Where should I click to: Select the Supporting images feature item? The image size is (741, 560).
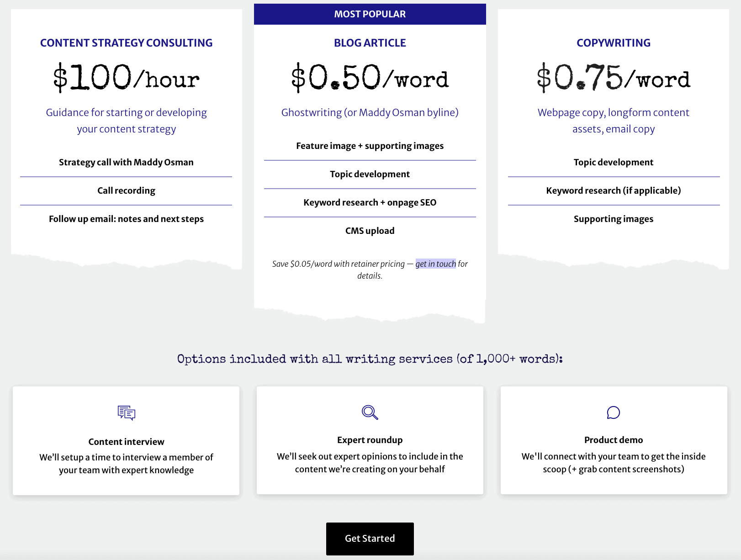614,219
